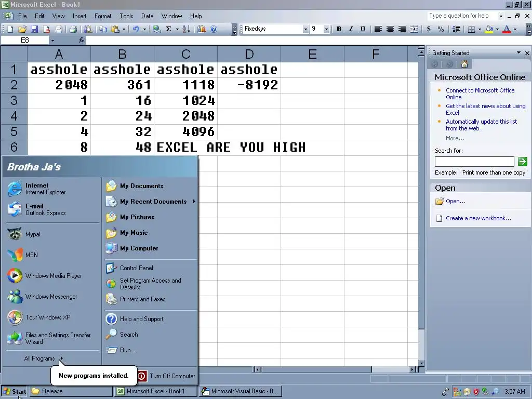
Task: Open the Fixedsys font name dropdown
Action: (305, 29)
